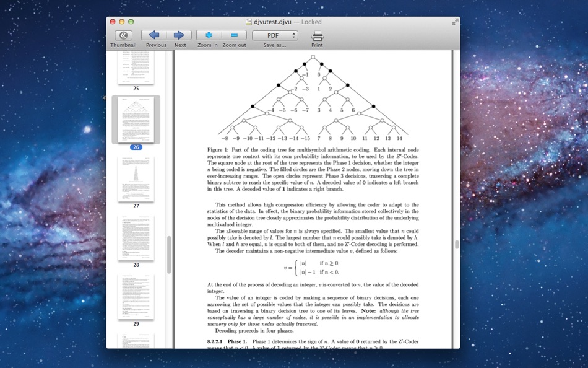The height and width of the screenshot is (368, 588).
Task: Click 'Decoding proceeds in four phases.' line
Action: point(254,331)
